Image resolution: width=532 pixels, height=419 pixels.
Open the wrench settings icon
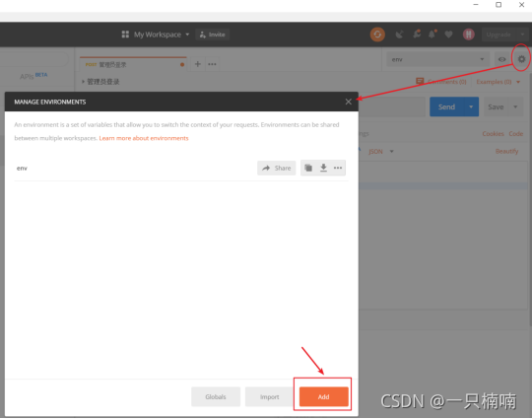coord(417,34)
